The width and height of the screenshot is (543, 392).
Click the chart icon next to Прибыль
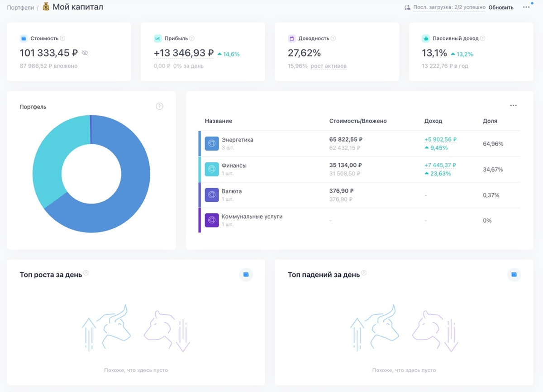click(157, 38)
